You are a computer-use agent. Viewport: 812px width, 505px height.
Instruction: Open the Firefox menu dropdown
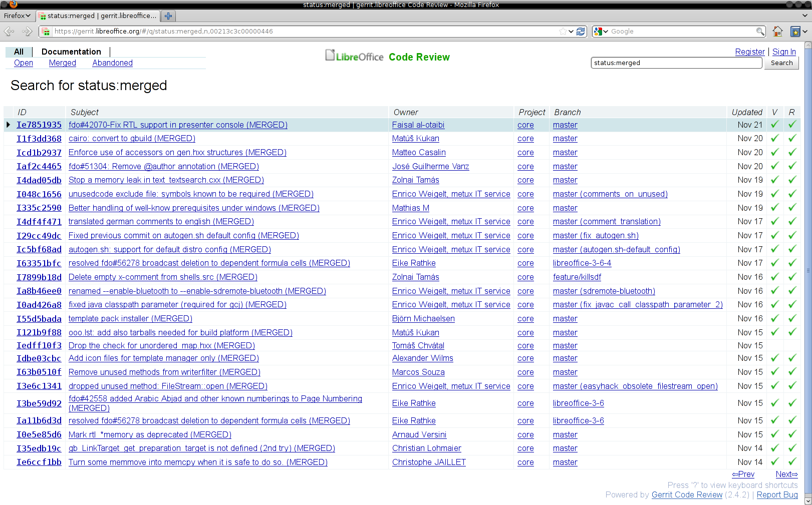pyautogui.click(x=17, y=16)
